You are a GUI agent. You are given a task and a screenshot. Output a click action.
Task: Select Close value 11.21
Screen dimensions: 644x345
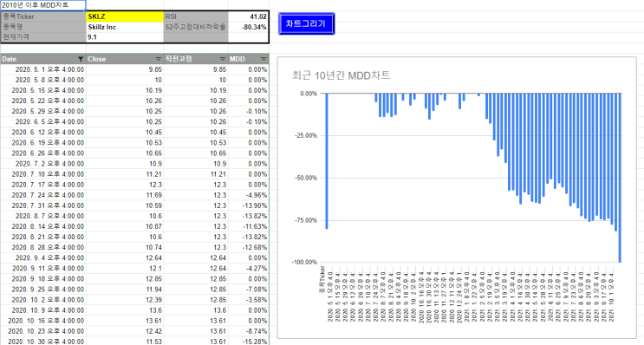[x=125, y=174]
